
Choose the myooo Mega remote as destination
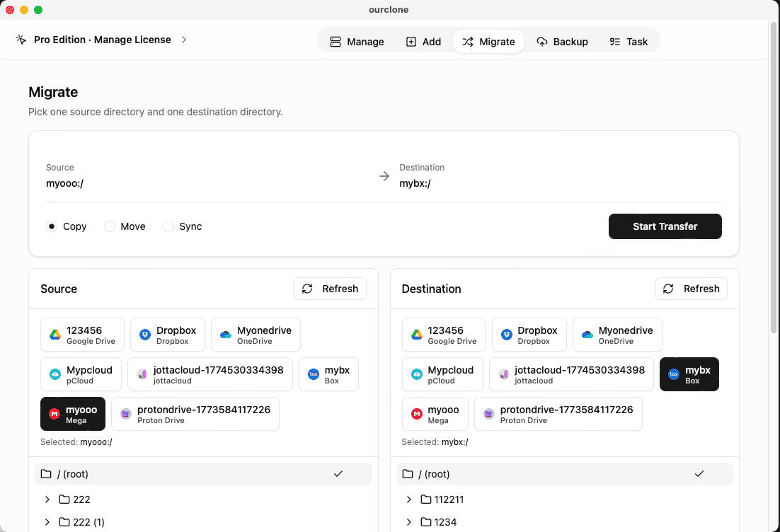point(435,413)
